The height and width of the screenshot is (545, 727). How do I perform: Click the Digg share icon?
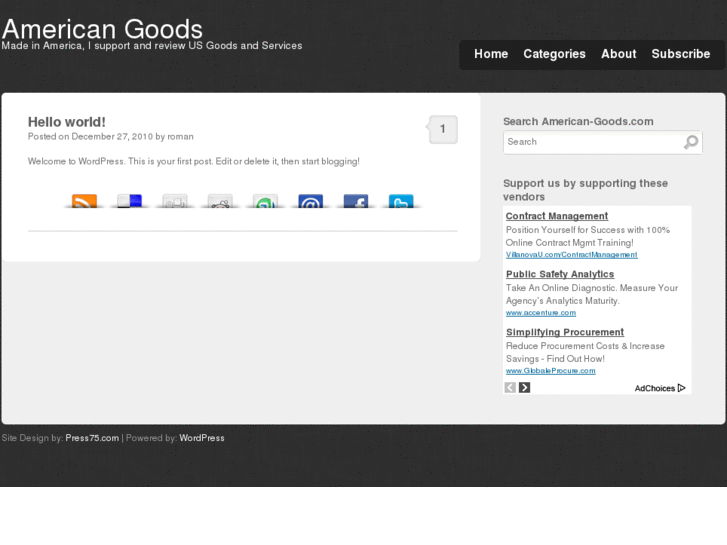point(175,202)
